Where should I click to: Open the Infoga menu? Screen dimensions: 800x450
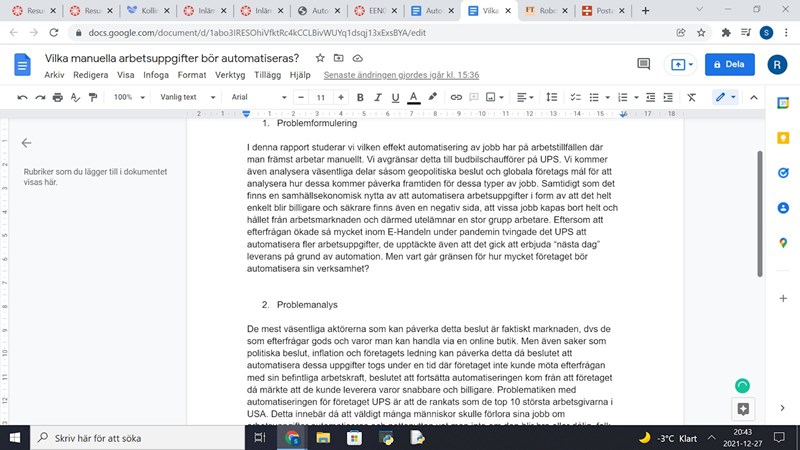tap(156, 75)
